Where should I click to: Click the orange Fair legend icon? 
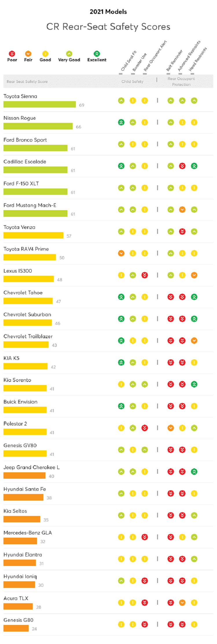click(28, 54)
